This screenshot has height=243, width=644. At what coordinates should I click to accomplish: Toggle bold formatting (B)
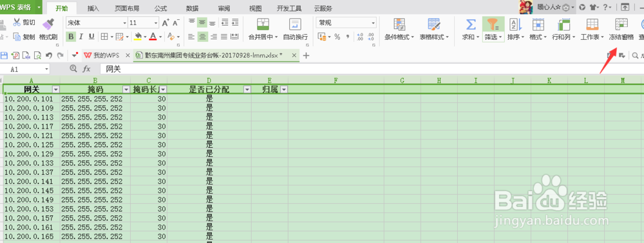(x=71, y=37)
